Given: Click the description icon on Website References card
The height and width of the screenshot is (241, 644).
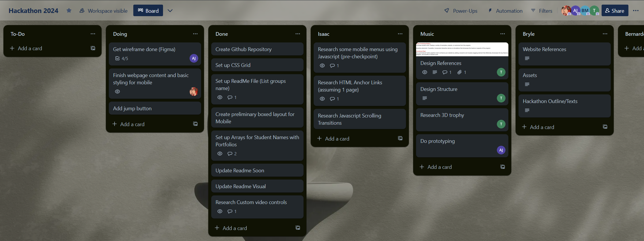Looking at the screenshot, I should pyautogui.click(x=527, y=59).
